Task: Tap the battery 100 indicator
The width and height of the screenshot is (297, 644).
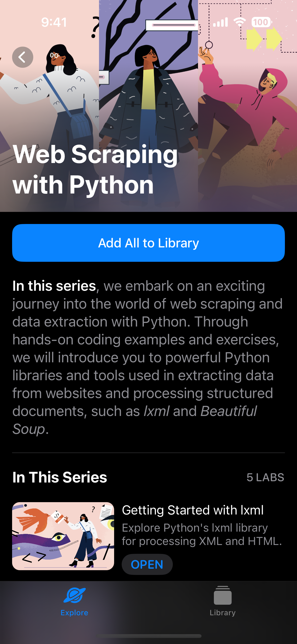Action: 261,22
